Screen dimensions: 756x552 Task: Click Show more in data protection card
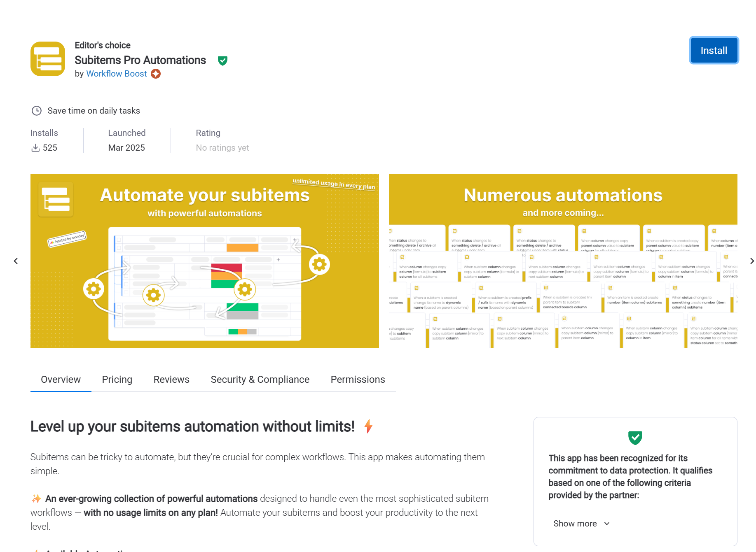point(575,524)
